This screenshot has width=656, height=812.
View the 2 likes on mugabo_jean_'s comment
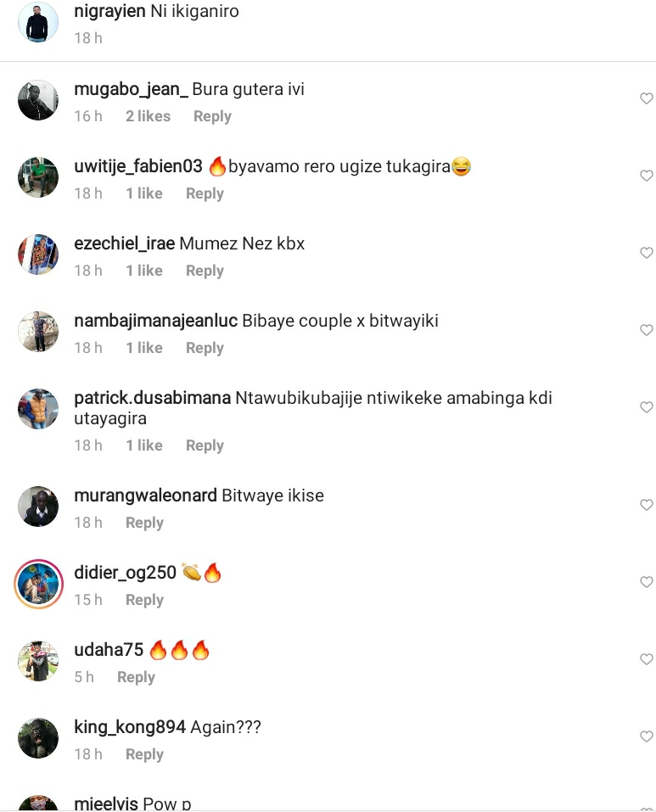coord(148,116)
